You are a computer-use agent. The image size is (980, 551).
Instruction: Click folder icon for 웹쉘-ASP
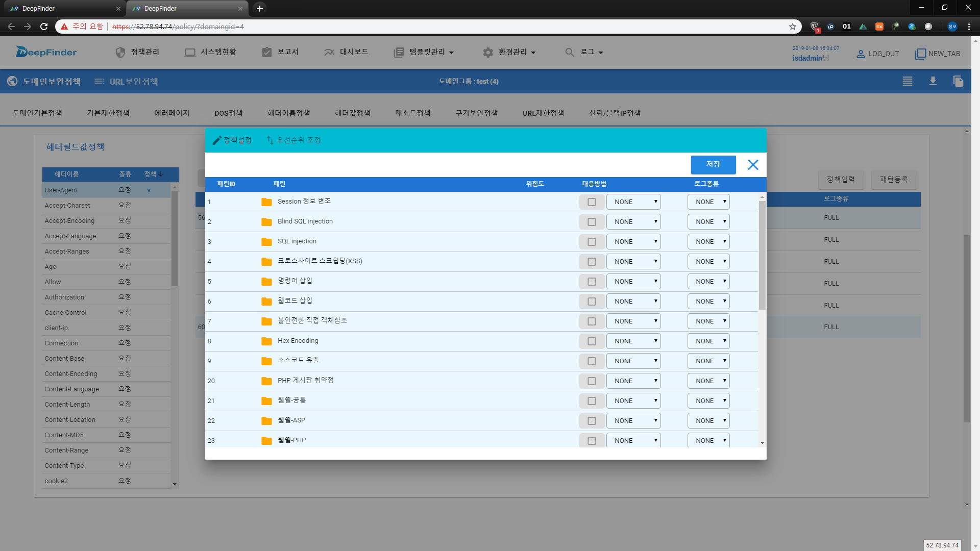pyautogui.click(x=266, y=421)
